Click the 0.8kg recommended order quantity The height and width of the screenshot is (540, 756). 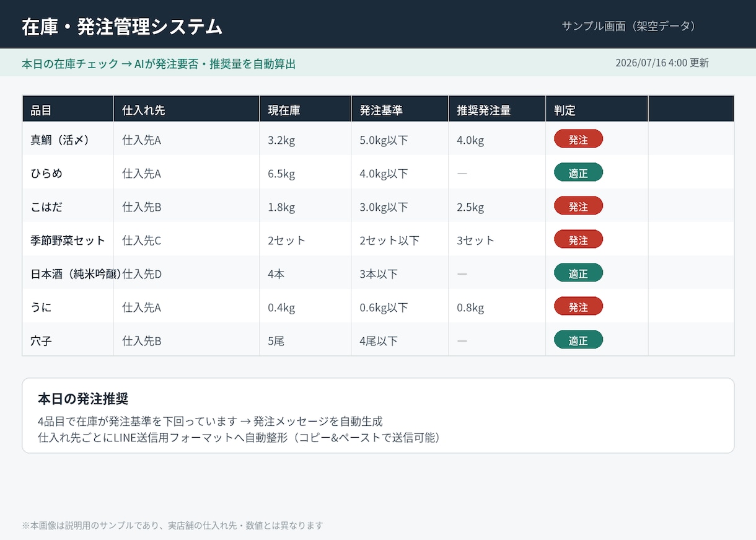[470, 308]
